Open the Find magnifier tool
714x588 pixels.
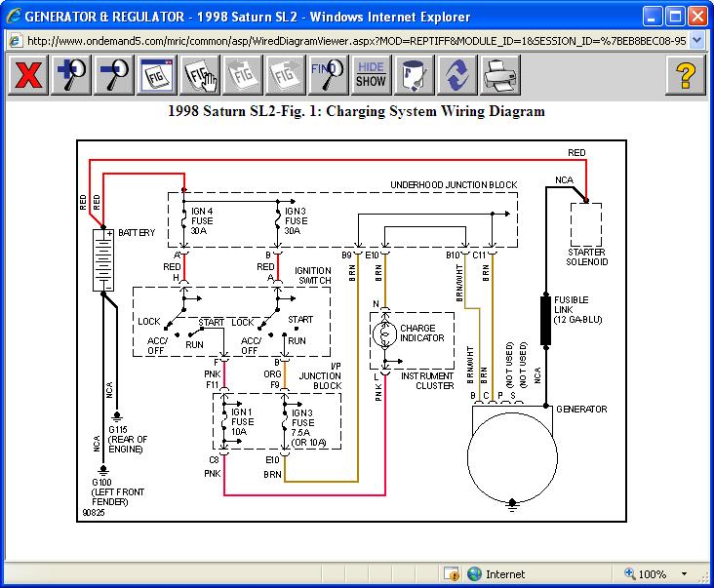[x=328, y=75]
